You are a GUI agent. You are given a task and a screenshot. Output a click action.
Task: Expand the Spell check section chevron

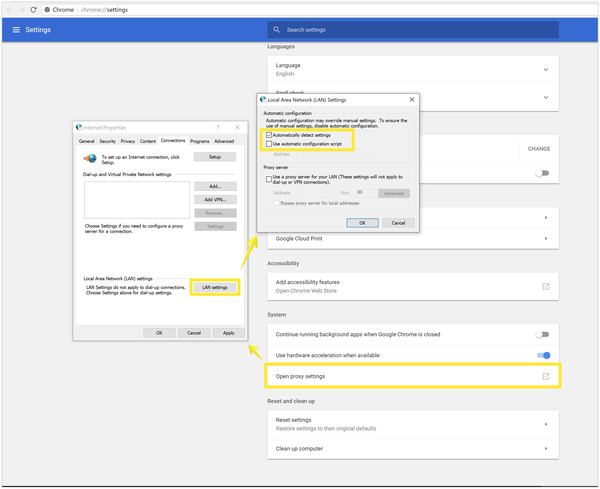pyautogui.click(x=546, y=97)
